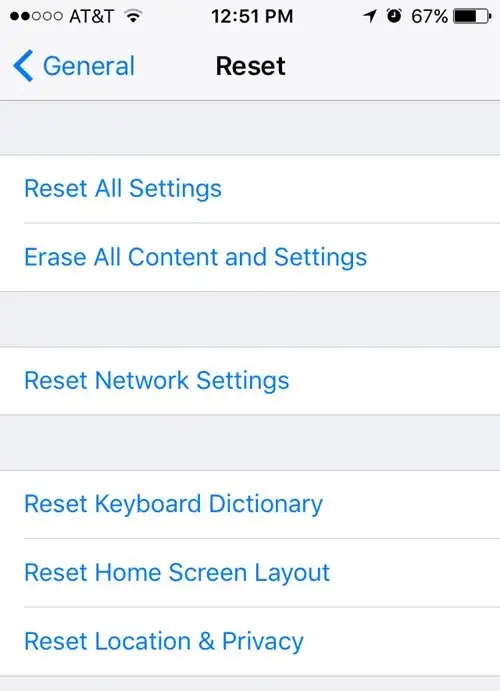Tap the alarm clock status icon
500x691 pixels.
click(x=394, y=16)
